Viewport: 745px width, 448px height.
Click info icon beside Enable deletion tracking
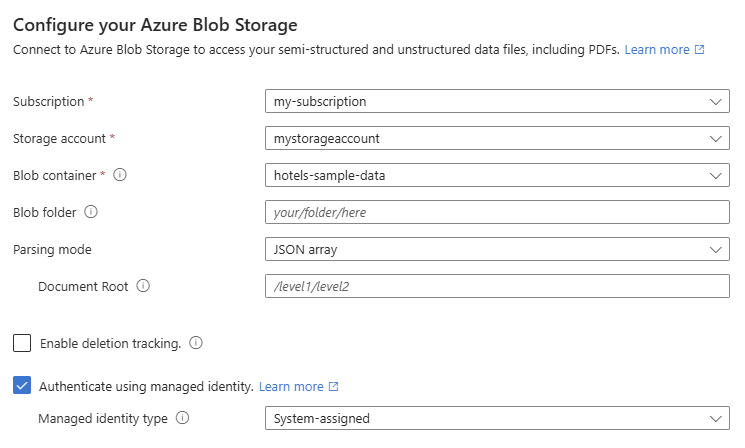[x=196, y=343]
